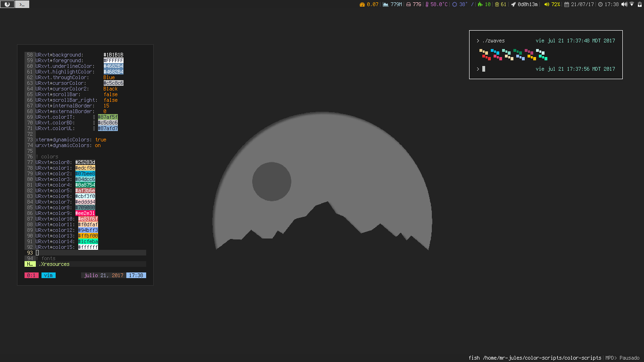The width and height of the screenshot is (644, 362).
Task: Click the #ee2e31 color9 swatch
Action: pyautogui.click(x=85, y=214)
